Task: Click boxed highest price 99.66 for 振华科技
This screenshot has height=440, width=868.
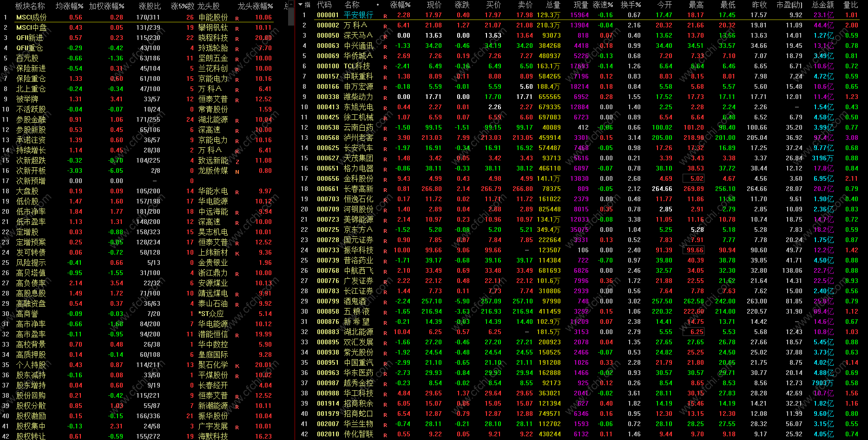Action: pos(693,250)
